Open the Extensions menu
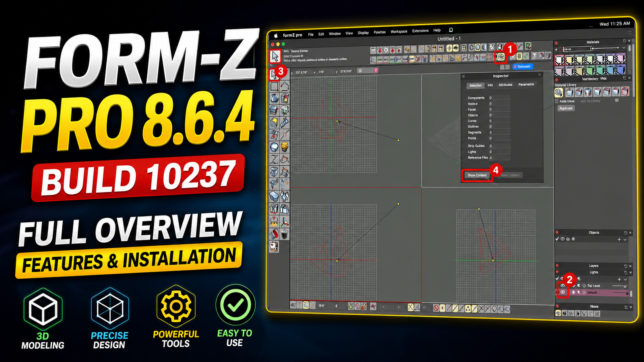This screenshot has height=362, width=644. tap(420, 31)
